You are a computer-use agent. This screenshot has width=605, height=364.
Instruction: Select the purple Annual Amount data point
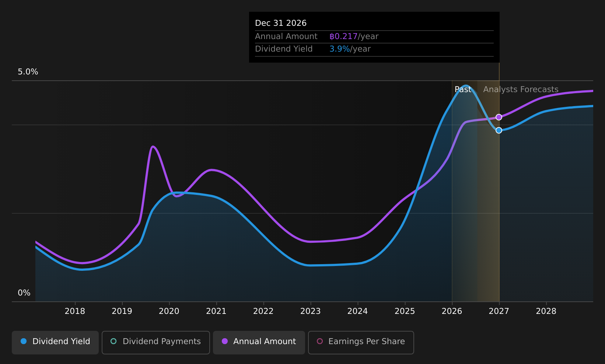point(499,117)
